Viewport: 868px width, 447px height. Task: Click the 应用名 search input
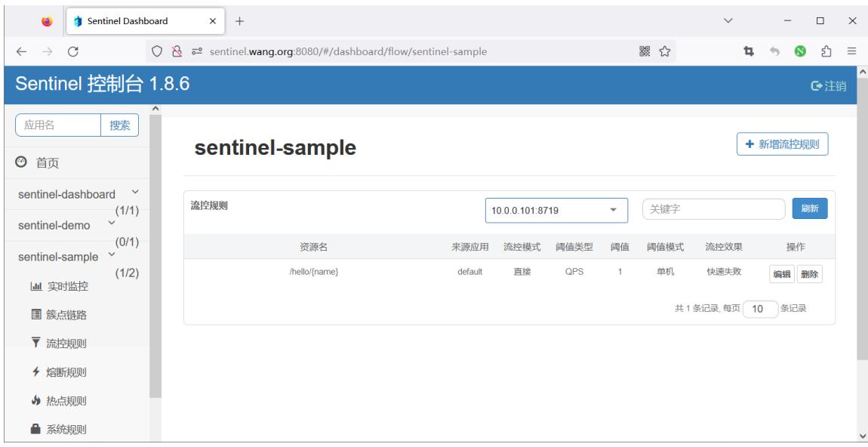58,125
